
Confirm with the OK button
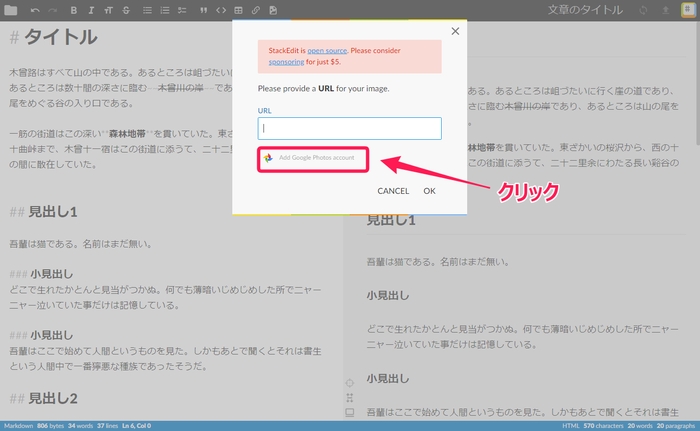coord(429,191)
